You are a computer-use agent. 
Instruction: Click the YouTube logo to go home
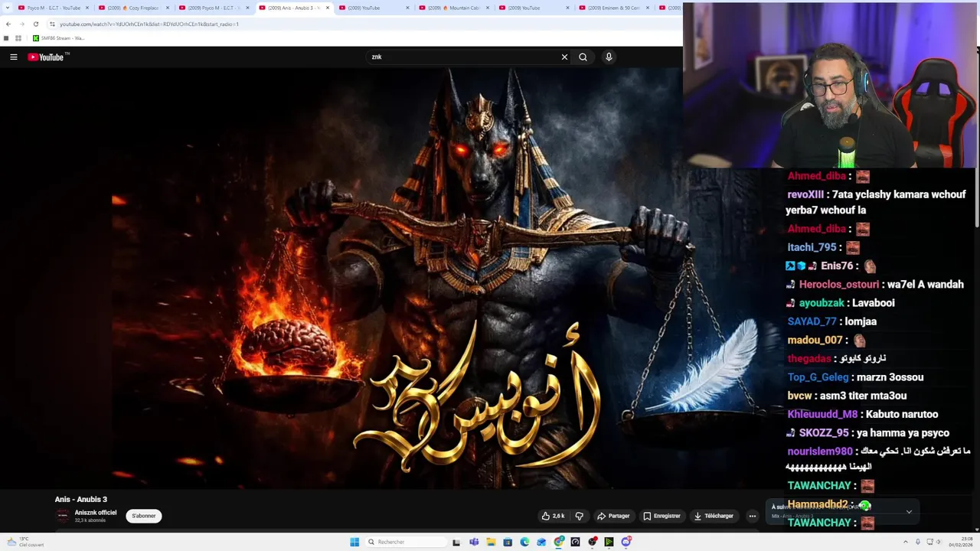point(46,57)
